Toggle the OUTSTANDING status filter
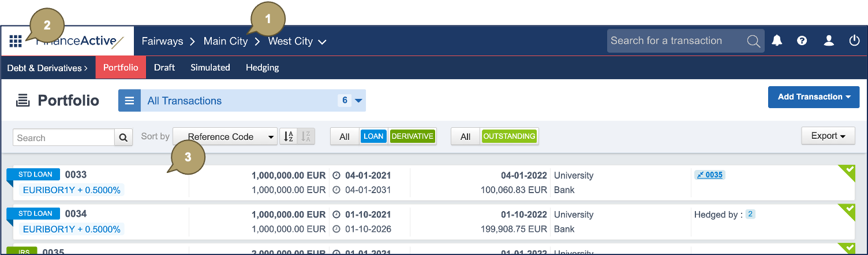868x255 pixels. pos(509,136)
